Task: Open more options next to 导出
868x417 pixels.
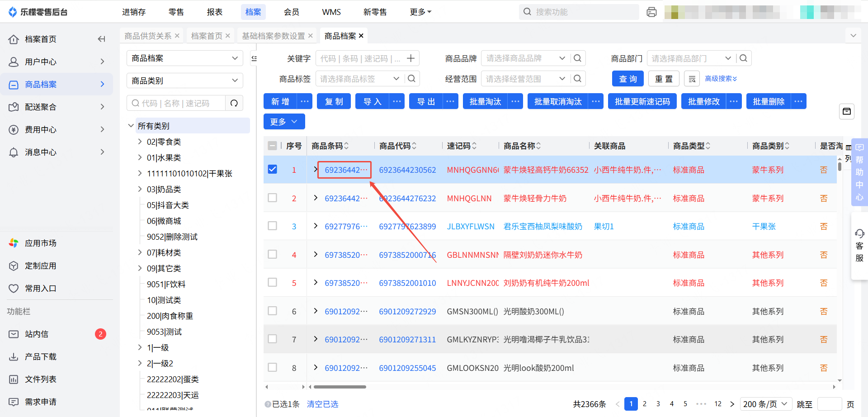Action: (x=450, y=101)
